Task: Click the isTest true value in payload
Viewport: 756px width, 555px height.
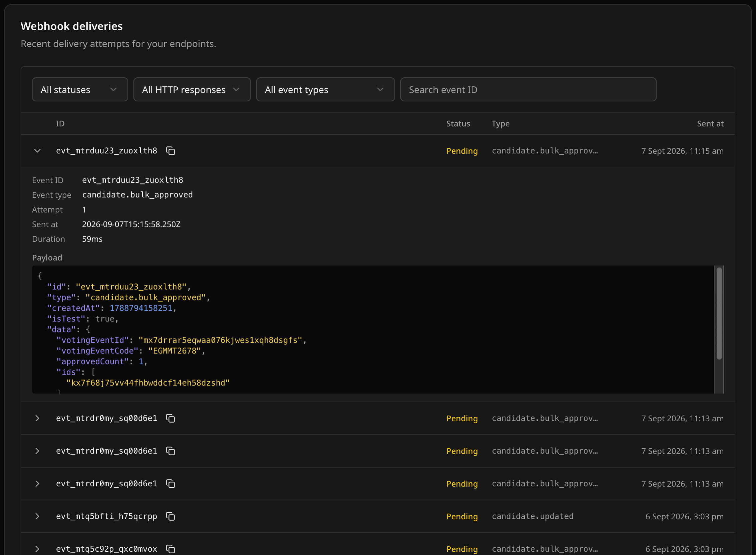Action: tap(105, 319)
